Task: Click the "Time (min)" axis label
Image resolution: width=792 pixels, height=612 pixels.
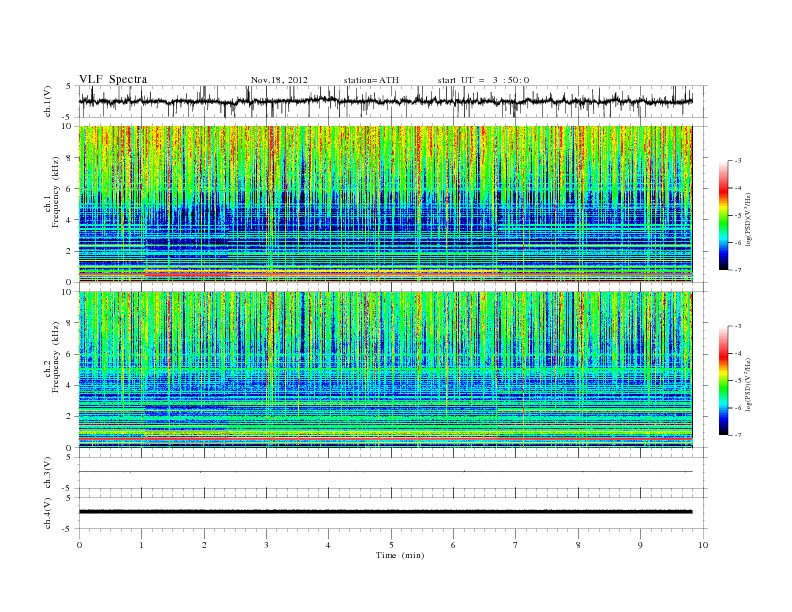Action: click(x=400, y=555)
